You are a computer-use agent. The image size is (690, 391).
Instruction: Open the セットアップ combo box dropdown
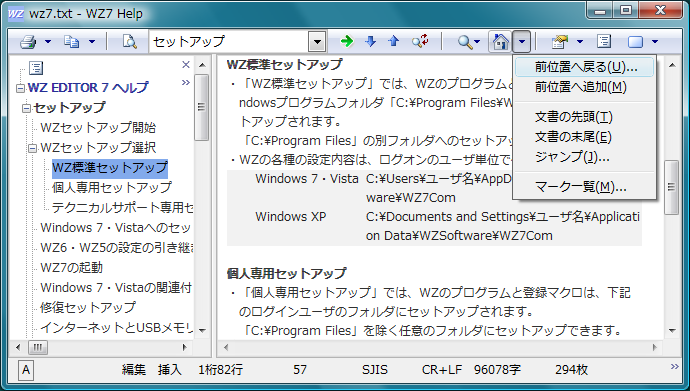(317, 42)
